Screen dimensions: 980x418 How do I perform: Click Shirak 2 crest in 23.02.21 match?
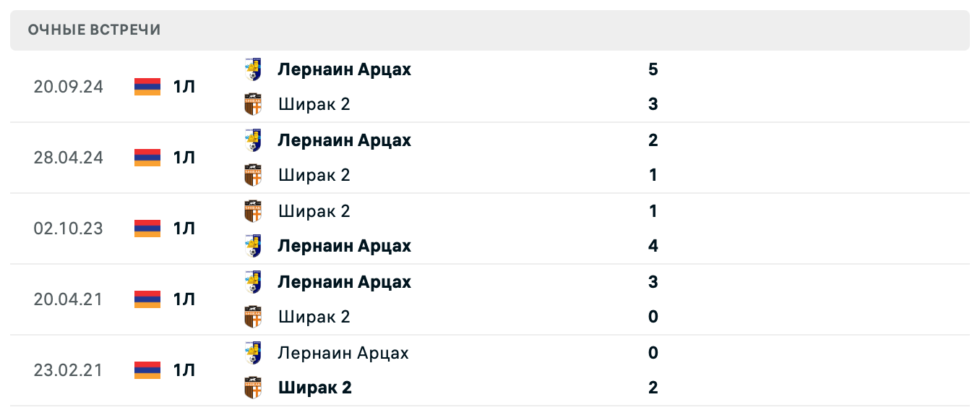point(253,388)
